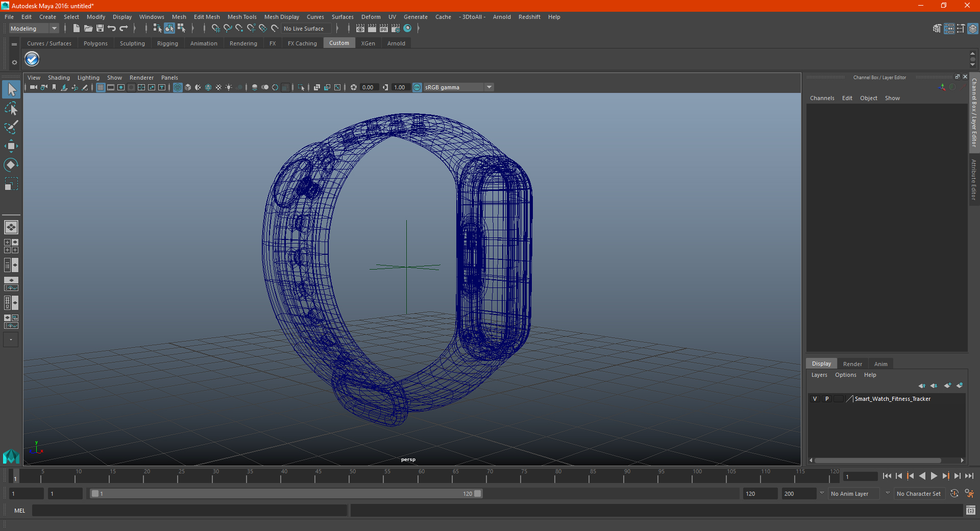The image size is (980, 531).
Task: Switch to the Render layer tab
Action: coord(852,364)
